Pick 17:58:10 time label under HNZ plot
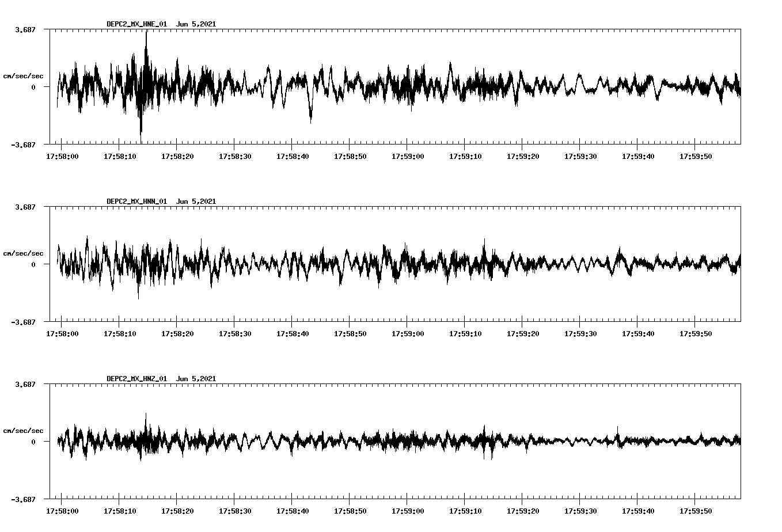Viewport: 782px width, 532px height. 120,511
